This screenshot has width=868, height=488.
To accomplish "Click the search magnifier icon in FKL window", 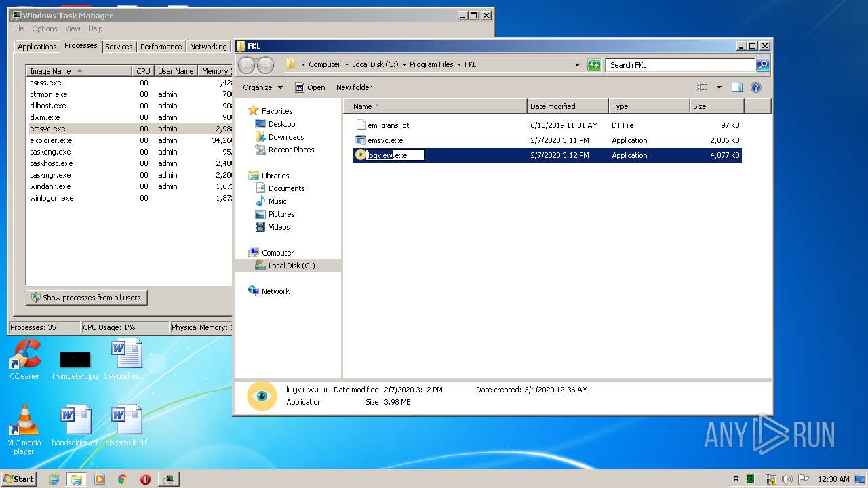I will pyautogui.click(x=763, y=65).
